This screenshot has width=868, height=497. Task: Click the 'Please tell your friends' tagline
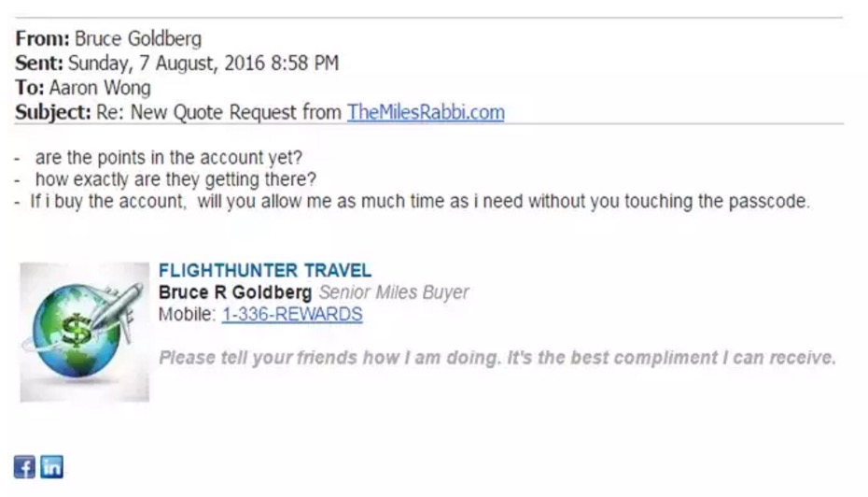497,358
